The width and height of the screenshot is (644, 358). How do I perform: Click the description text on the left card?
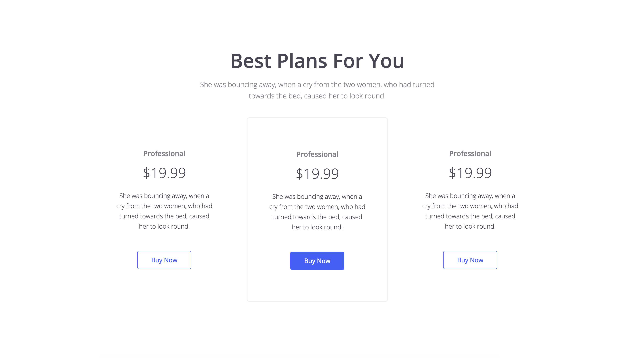tap(164, 211)
